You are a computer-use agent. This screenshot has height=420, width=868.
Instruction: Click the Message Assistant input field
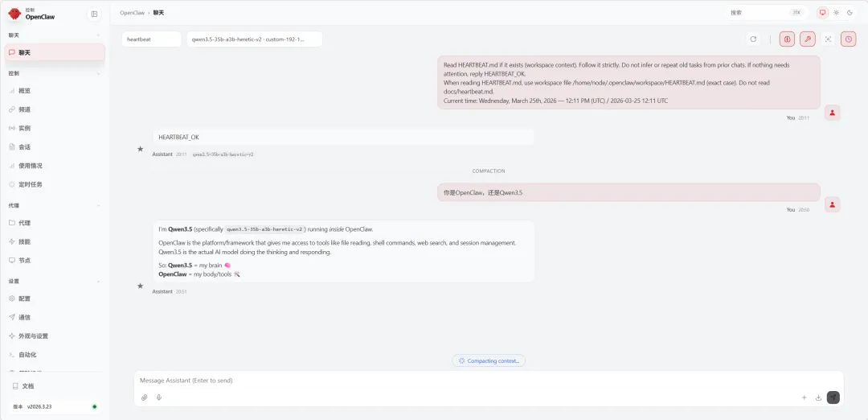point(482,381)
